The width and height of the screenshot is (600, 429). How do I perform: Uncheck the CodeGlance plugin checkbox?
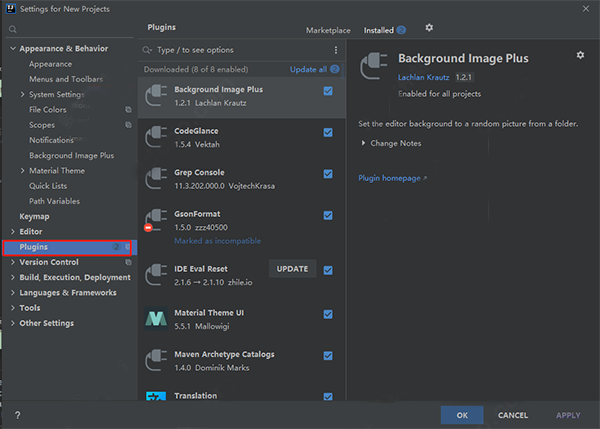328,131
